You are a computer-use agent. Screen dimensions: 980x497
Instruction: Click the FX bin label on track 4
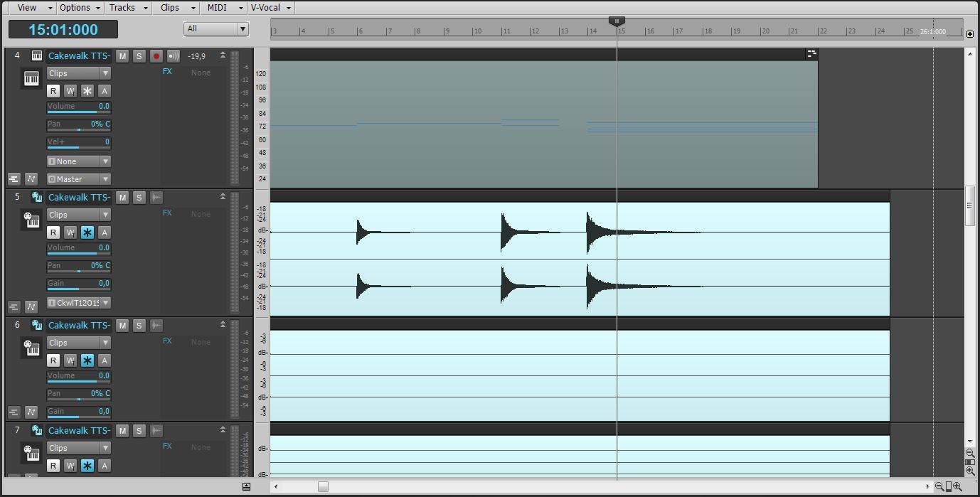(167, 72)
